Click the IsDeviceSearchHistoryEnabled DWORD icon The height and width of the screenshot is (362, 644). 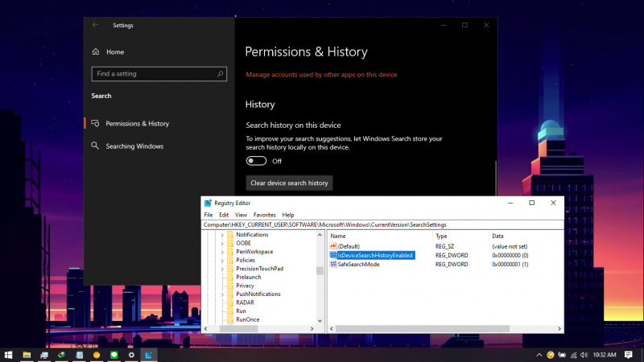click(x=333, y=255)
